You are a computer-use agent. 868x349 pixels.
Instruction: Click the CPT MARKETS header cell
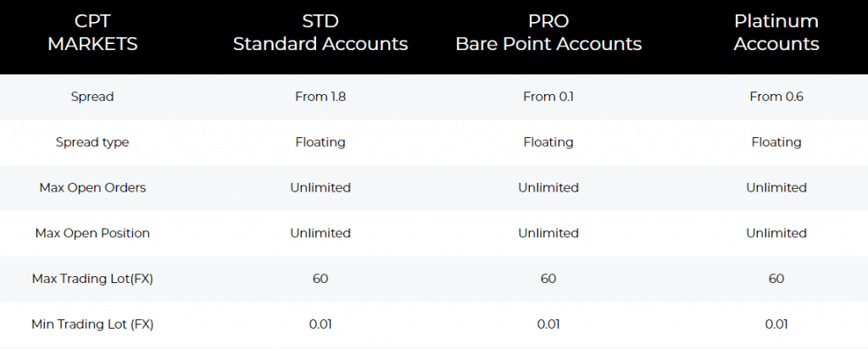92,32
